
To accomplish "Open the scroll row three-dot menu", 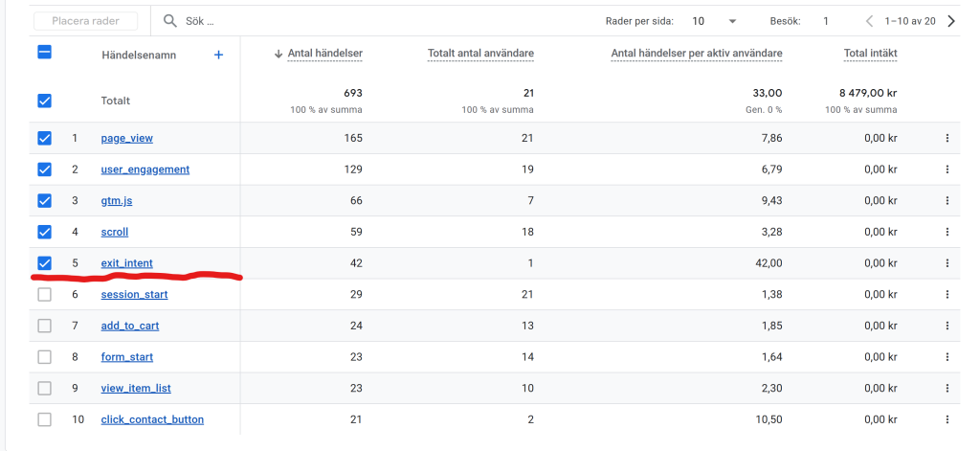I will (x=947, y=232).
